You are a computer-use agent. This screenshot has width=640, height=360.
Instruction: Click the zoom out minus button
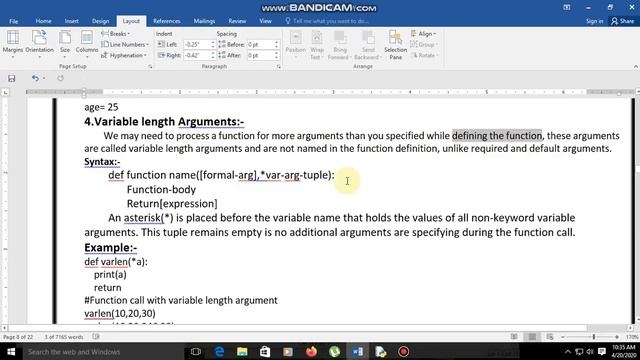point(563,337)
